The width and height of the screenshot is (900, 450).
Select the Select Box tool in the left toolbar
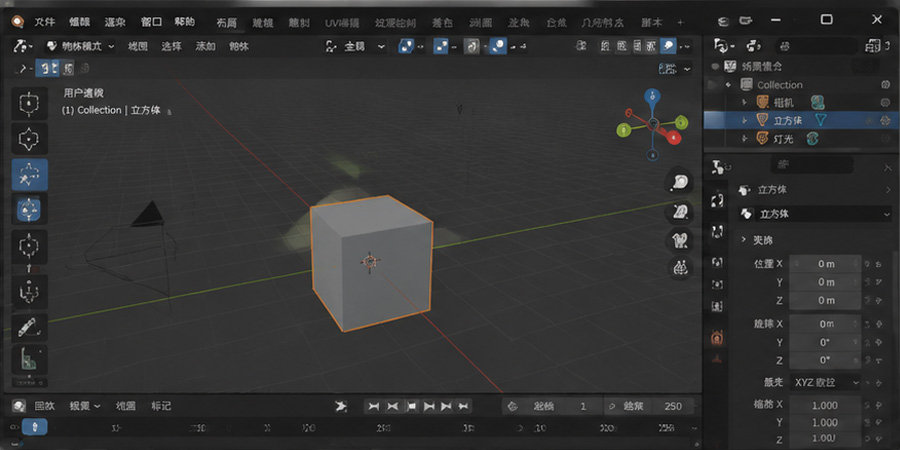[x=29, y=103]
